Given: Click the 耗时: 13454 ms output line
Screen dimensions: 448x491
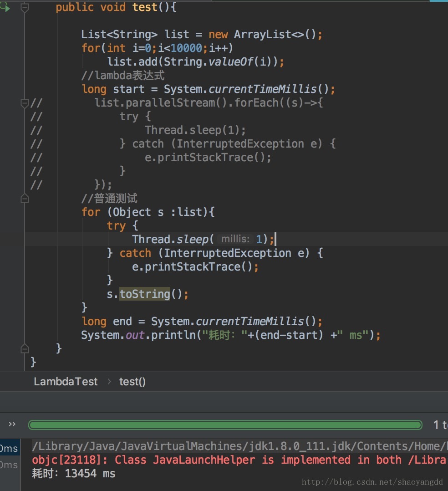Looking at the screenshot, I should (x=74, y=473).
